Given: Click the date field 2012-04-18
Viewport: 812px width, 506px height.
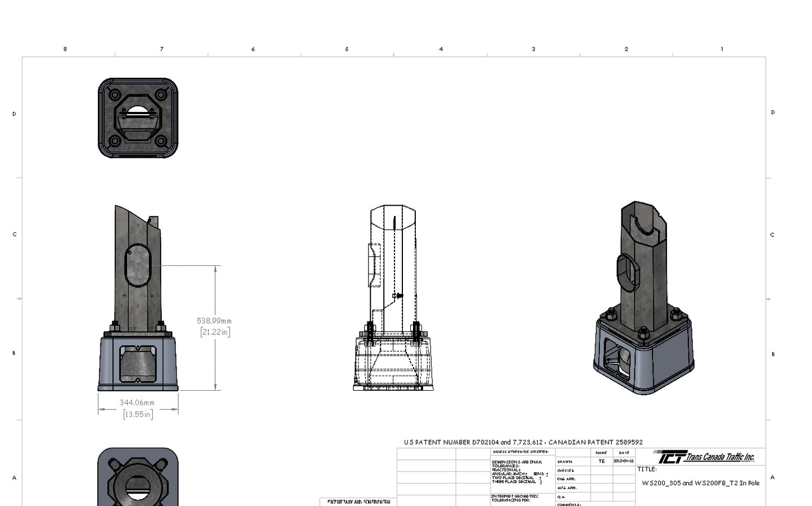Looking at the screenshot, I should coord(624,461).
